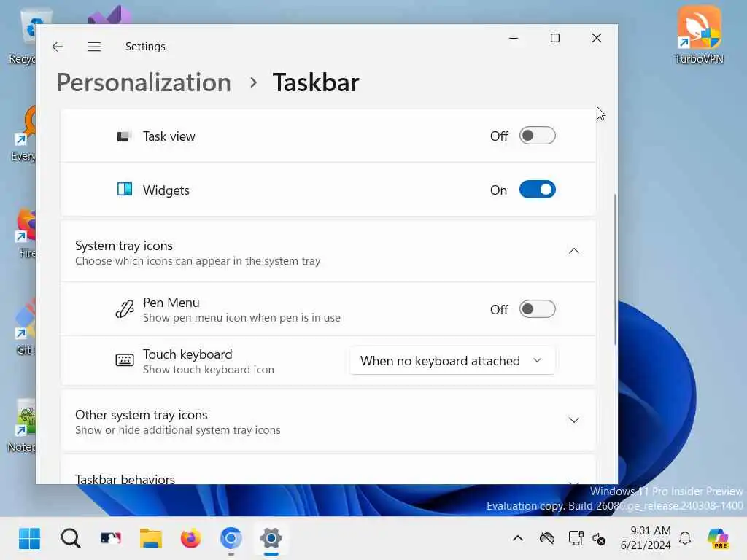The width and height of the screenshot is (747, 560).
Task: Open the clock showing 9:01 AM
Action: [646, 538]
